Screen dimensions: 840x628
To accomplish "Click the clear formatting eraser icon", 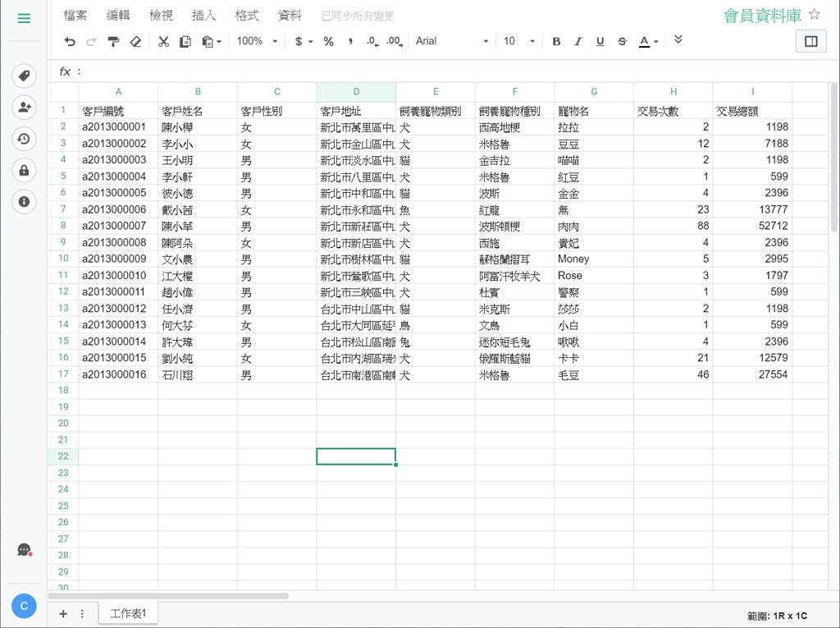I will point(135,42).
